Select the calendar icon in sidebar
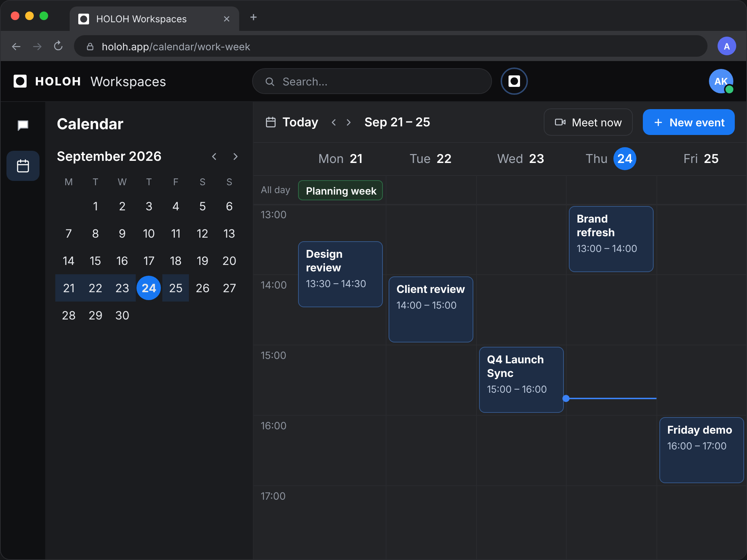The image size is (747, 560). (x=23, y=166)
